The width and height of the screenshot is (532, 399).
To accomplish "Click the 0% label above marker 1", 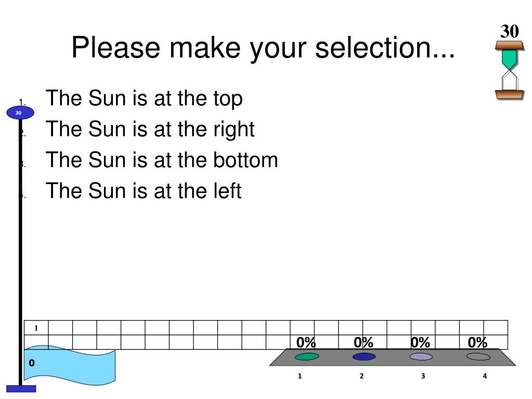I will pyautogui.click(x=306, y=342).
